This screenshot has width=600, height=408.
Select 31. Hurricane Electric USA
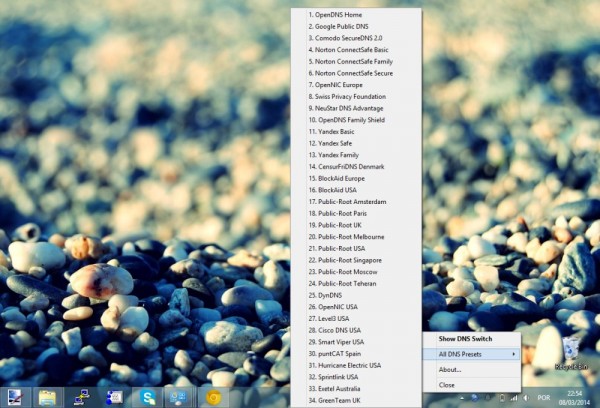[x=356, y=365]
